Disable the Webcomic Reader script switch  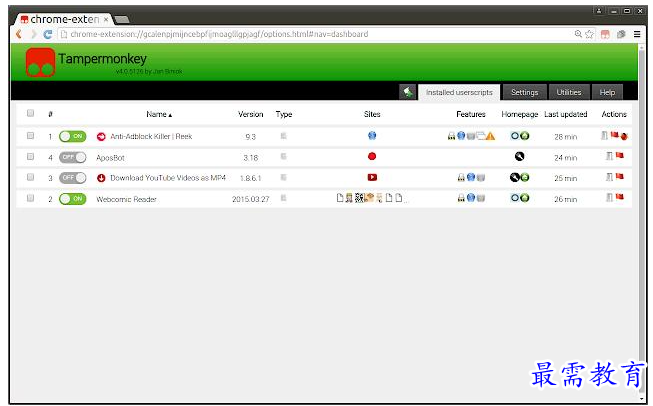[x=72, y=199]
